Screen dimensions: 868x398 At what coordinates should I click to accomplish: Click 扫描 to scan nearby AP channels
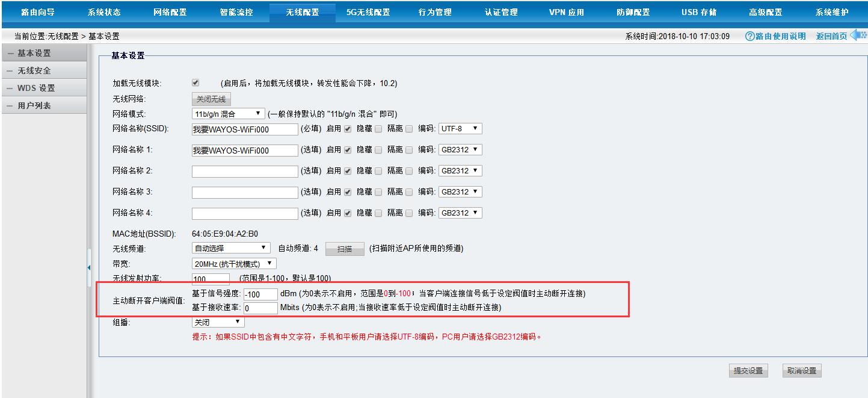coord(344,247)
